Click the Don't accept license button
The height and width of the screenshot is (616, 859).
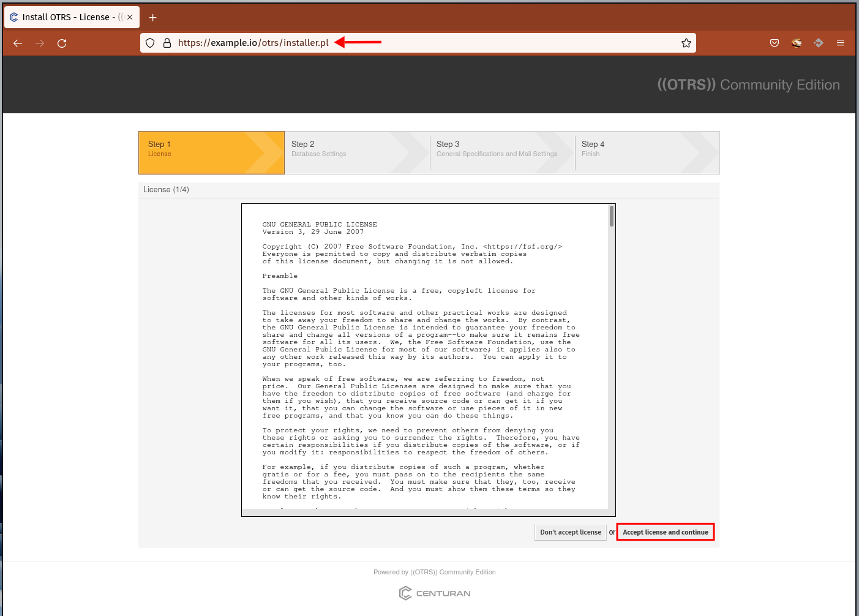pyautogui.click(x=571, y=532)
